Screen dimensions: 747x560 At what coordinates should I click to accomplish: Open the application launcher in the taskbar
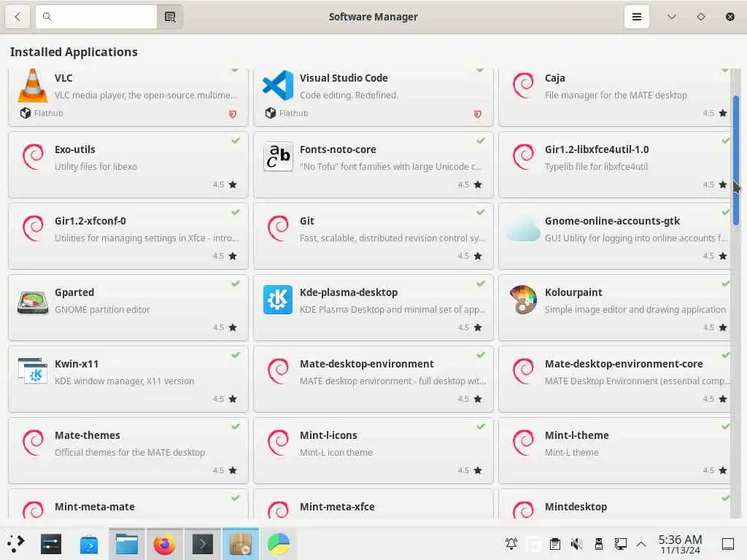(x=16, y=544)
